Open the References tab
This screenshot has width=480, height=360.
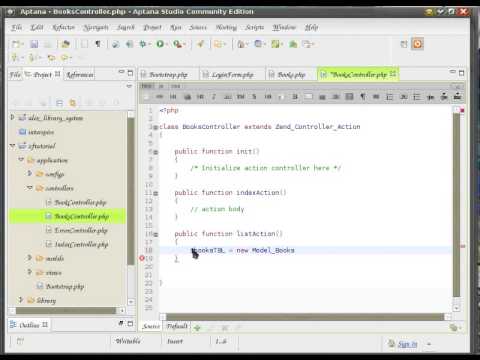coord(80,75)
